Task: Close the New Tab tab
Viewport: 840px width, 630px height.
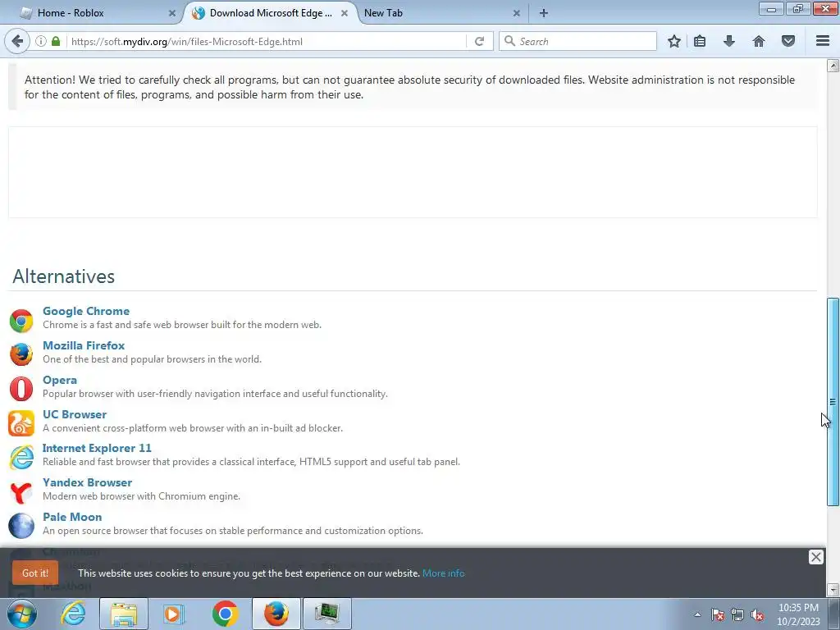Action: click(517, 13)
